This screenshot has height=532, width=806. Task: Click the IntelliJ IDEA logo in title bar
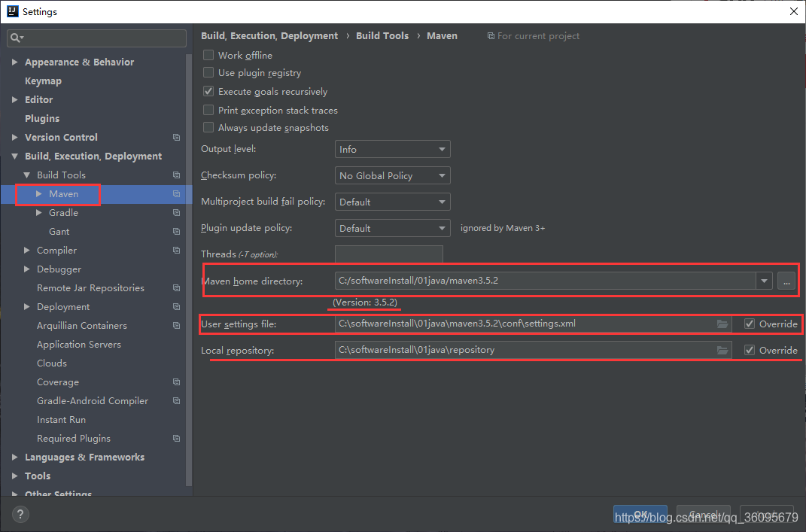pos(12,11)
